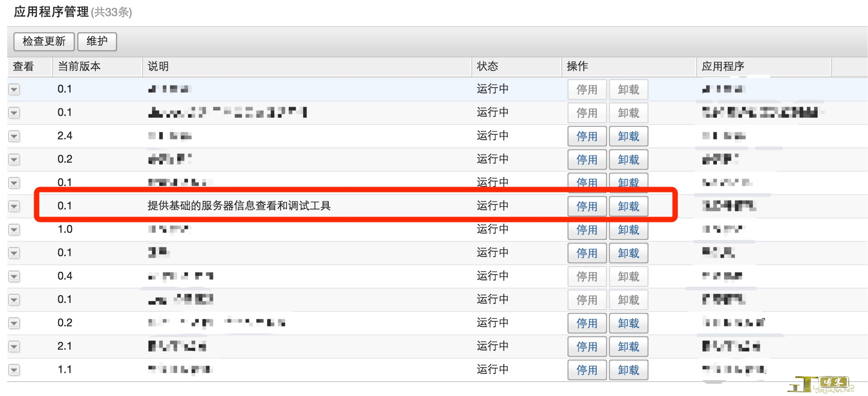Click the 状态 column header
Viewport: 868px width, 396px height.
[x=488, y=67]
